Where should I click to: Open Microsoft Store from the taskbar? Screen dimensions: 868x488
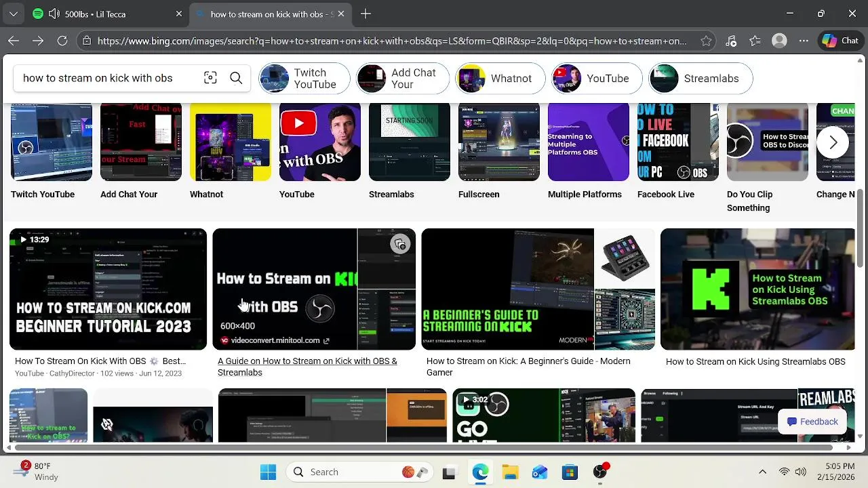point(570,472)
